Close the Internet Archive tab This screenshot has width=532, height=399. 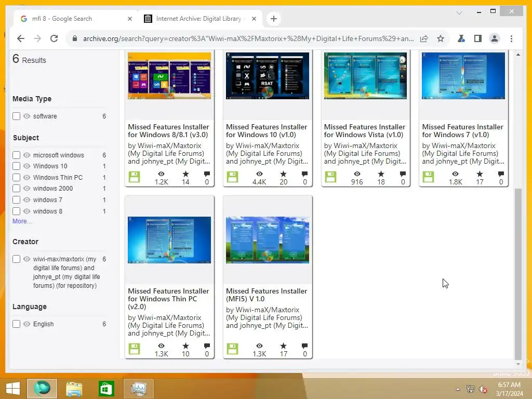(x=254, y=19)
